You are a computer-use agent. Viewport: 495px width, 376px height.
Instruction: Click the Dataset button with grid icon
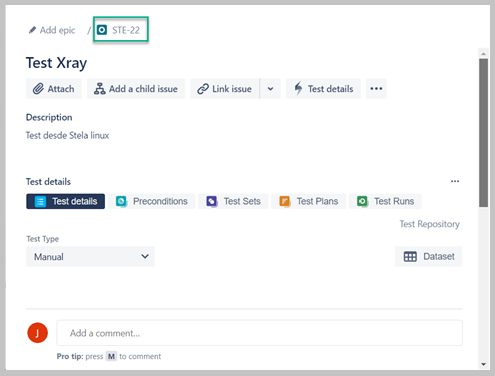429,257
